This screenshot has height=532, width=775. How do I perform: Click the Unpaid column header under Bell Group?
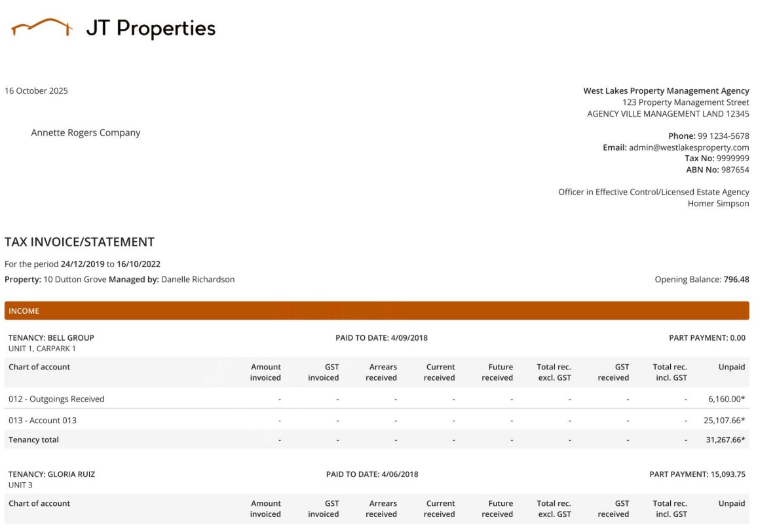coord(731,368)
